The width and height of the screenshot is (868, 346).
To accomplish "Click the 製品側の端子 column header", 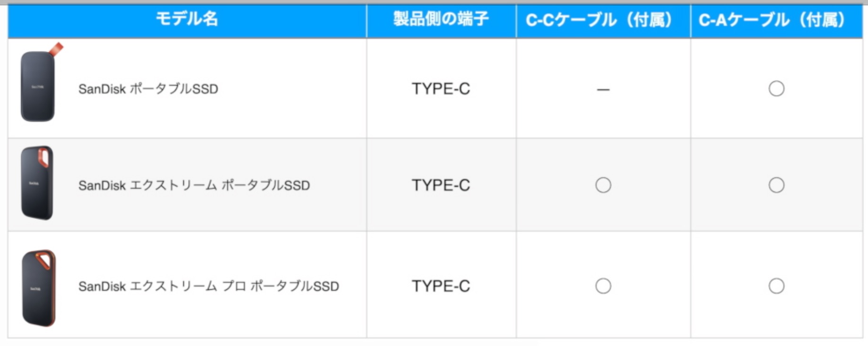I will (x=441, y=19).
